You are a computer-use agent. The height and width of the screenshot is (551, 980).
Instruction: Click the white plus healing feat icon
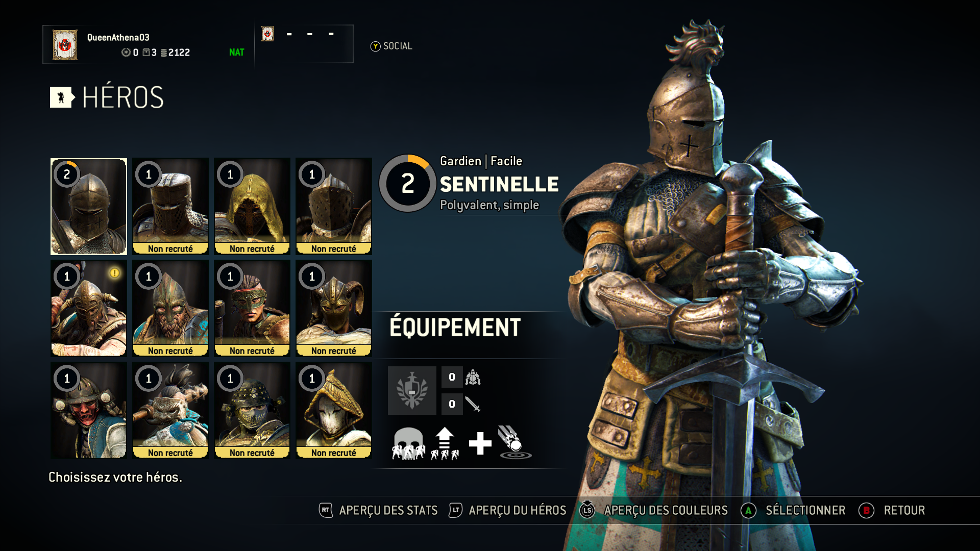pos(480,443)
